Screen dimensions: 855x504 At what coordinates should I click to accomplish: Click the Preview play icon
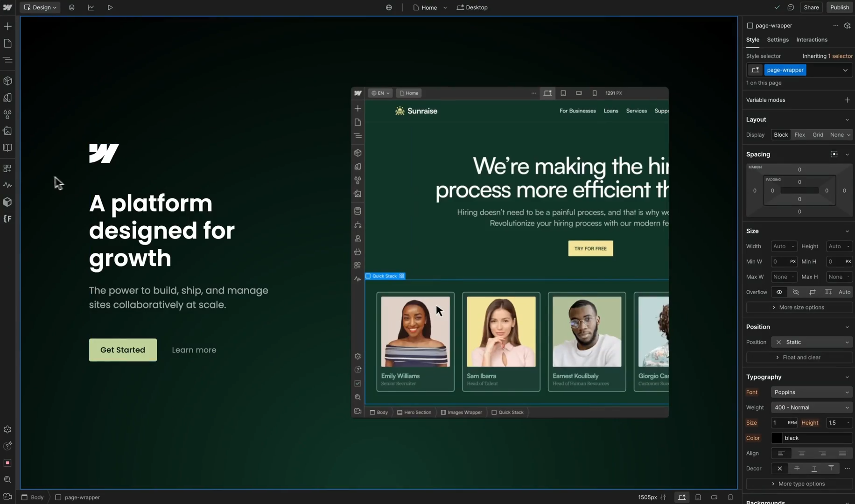pyautogui.click(x=110, y=7)
